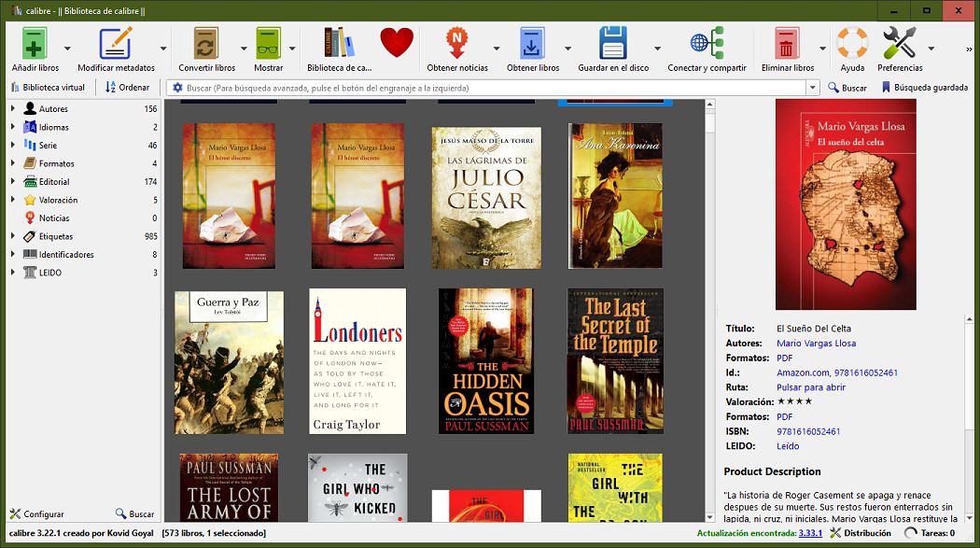Open author link Mario Vargas Llosa

pyautogui.click(x=817, y=343)
